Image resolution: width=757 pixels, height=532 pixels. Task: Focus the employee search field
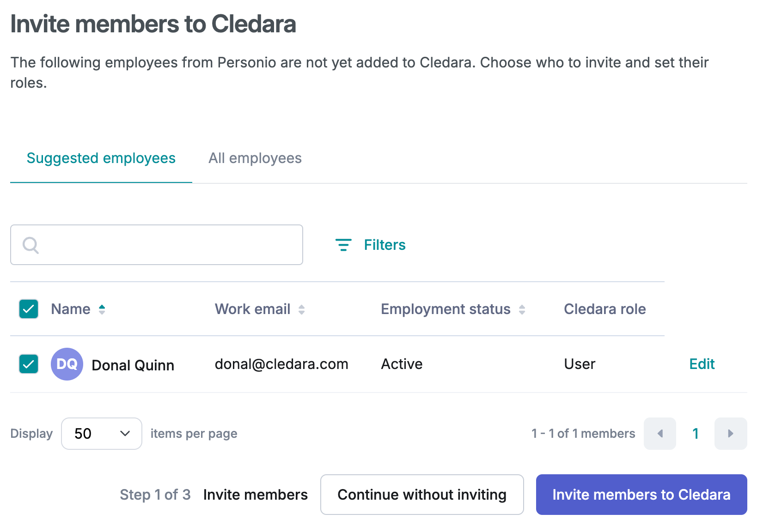157,245
